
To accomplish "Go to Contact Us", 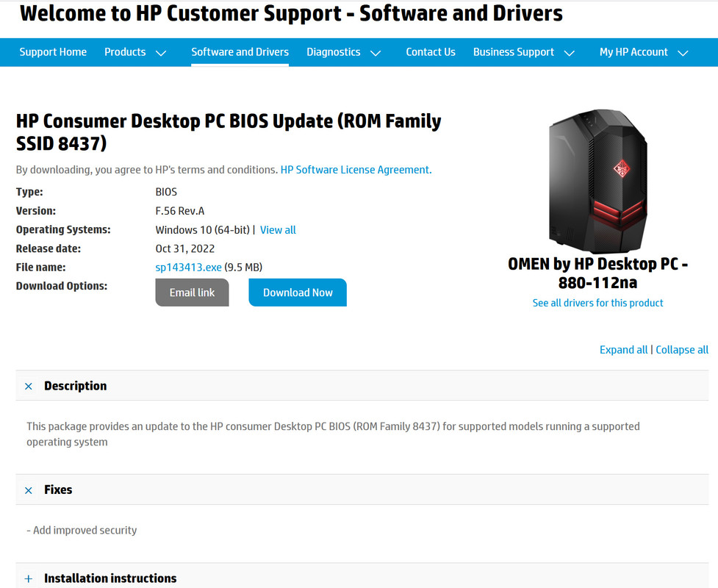I will pyautogui.click(x=431, y=52).
